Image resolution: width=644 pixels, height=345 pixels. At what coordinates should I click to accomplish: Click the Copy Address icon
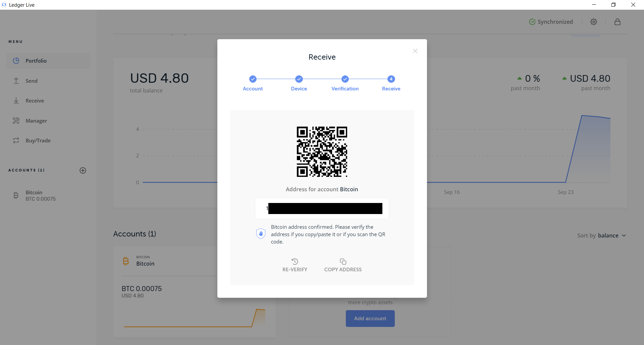tap(343, 261)
